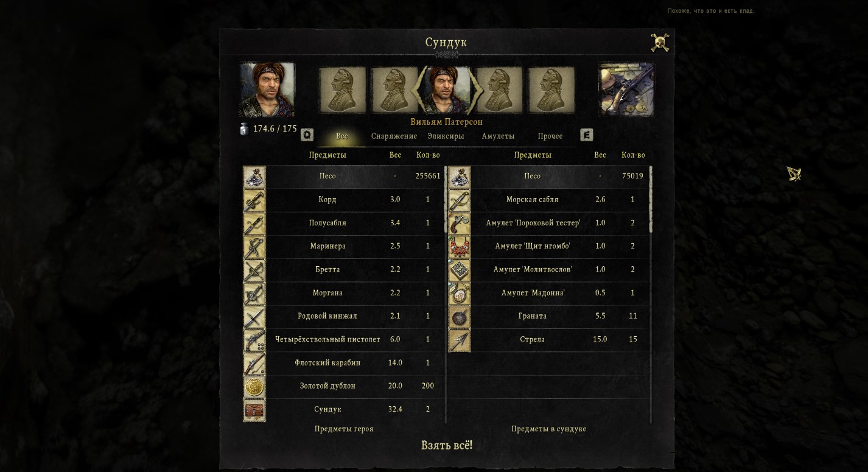
Task: Close chest window via skull icon
Action: pyautogui.click(x=659, y=43)
